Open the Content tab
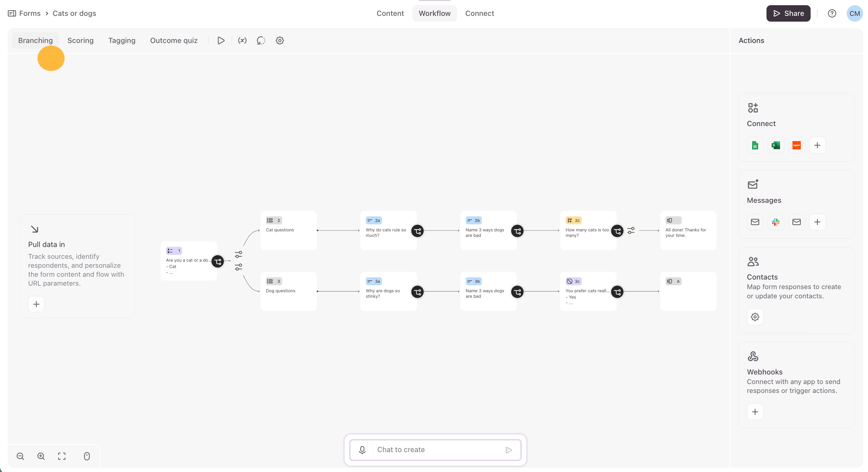 click(390, 13)
